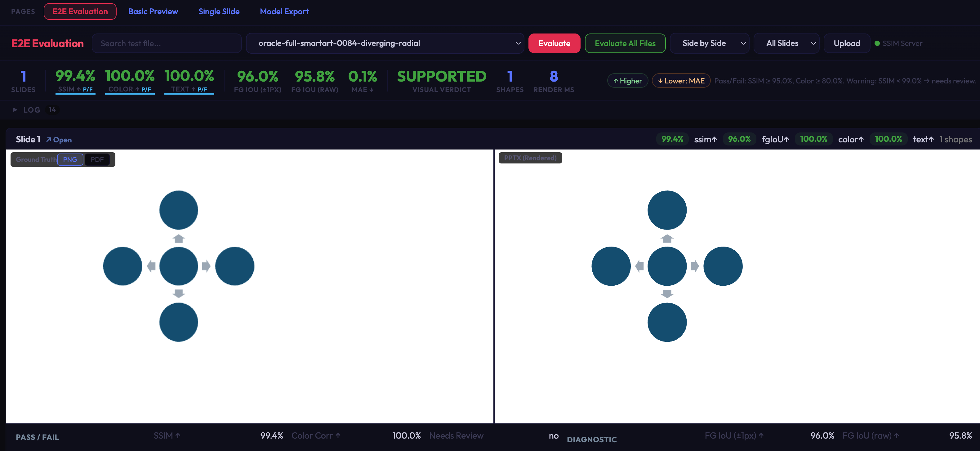Image resolution: width=980 pixels, height=451 pixels.
Task: Click the Color Corr label at bottom
Action: (316, 435)
